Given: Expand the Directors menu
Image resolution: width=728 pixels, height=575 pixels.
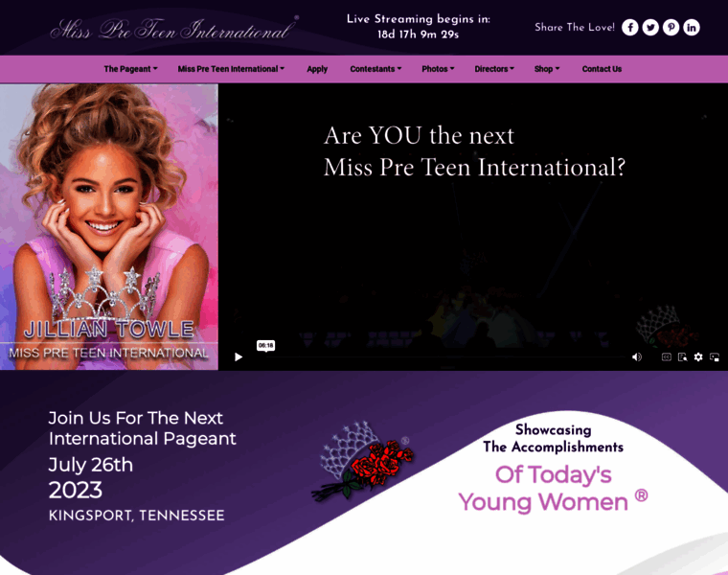Looking at the screenshot, I should pyautogui.click(x=494, y=69).
